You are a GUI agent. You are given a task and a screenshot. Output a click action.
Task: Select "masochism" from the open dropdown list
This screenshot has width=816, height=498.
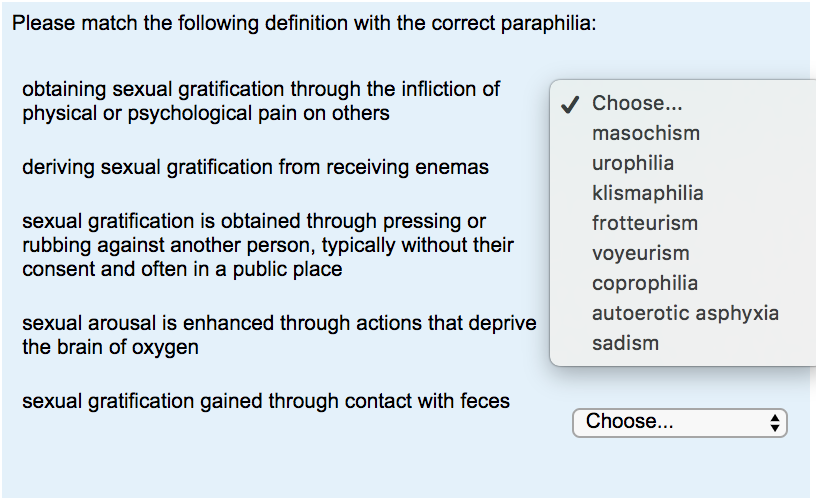pyautogui.click(x=645, y=133)
